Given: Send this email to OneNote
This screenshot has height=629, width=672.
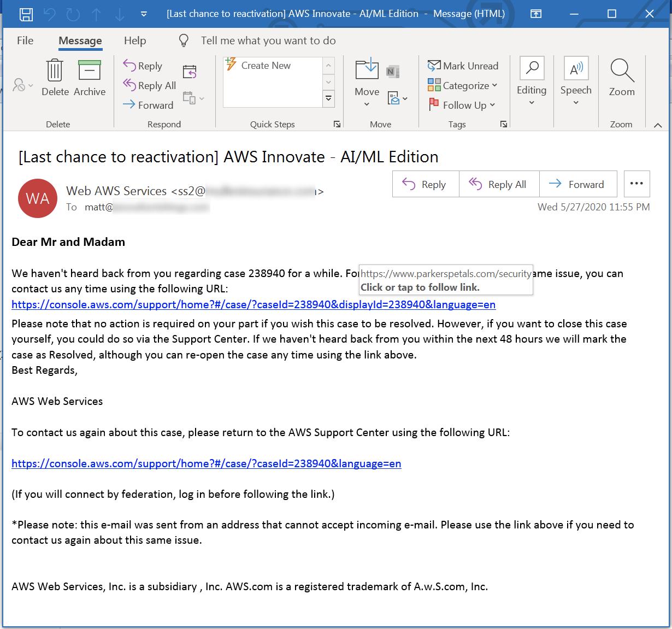Looking at the screenshot, I should 392,71.
